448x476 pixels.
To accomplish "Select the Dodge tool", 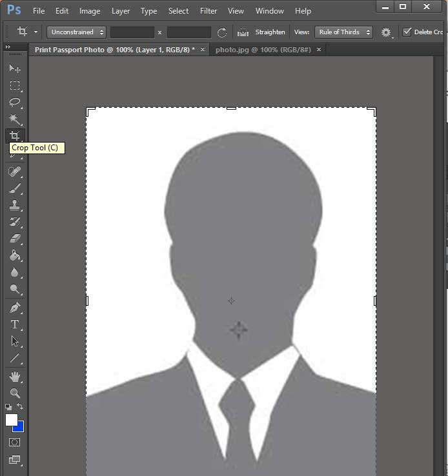I will [x=15, y=289].
